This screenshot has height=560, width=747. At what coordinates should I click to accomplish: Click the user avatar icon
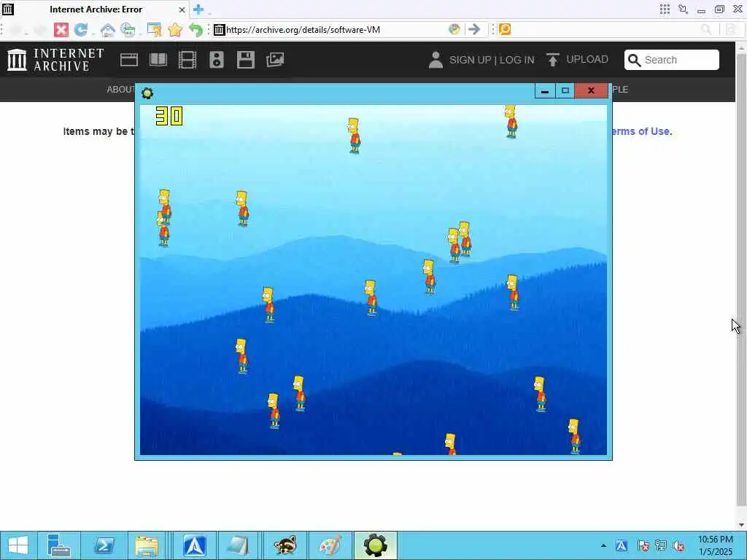pos(436,60)
